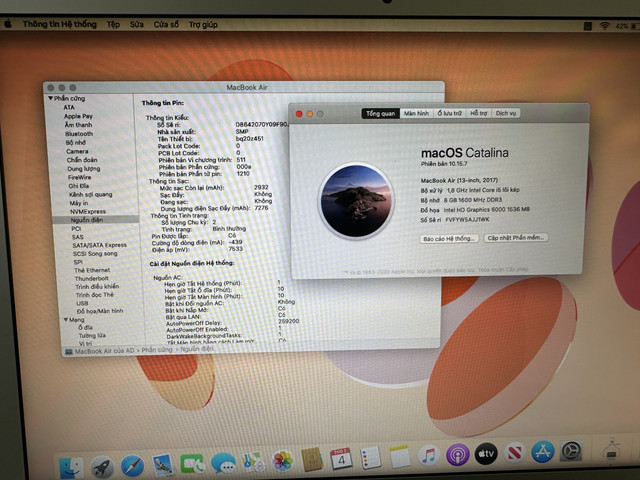Select Âm thanh in the sidebar

pos(78,125)
